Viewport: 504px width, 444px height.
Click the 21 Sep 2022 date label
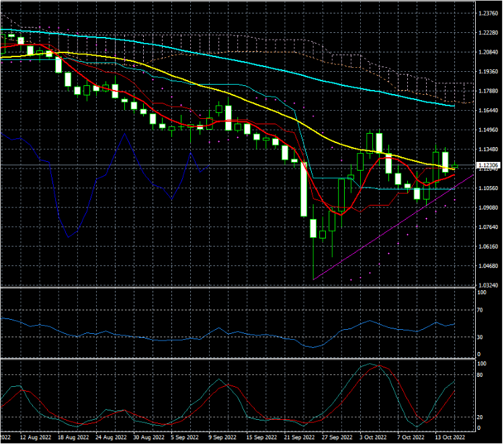point(300,437)
